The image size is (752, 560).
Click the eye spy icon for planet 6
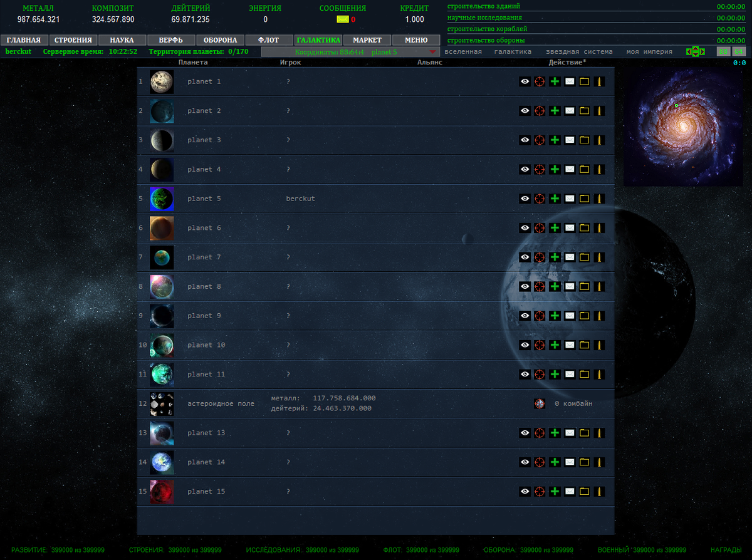coord(525,228)
